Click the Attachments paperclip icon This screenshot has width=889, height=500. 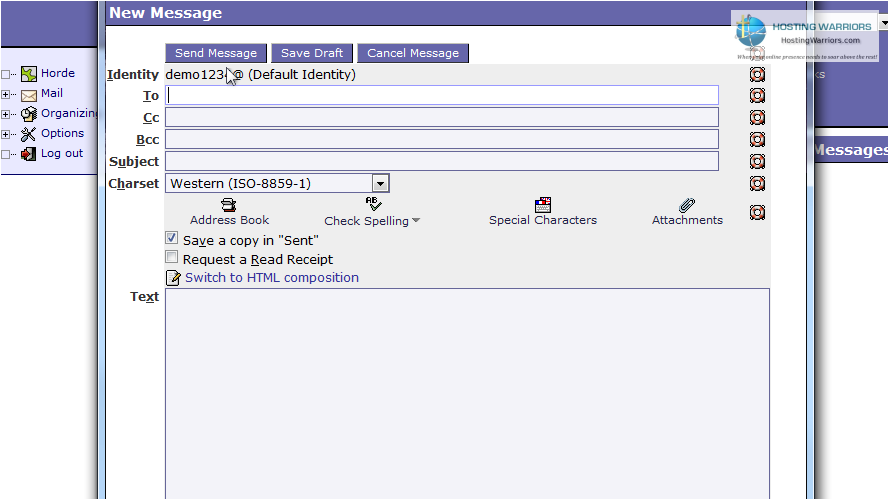(687, 205)
